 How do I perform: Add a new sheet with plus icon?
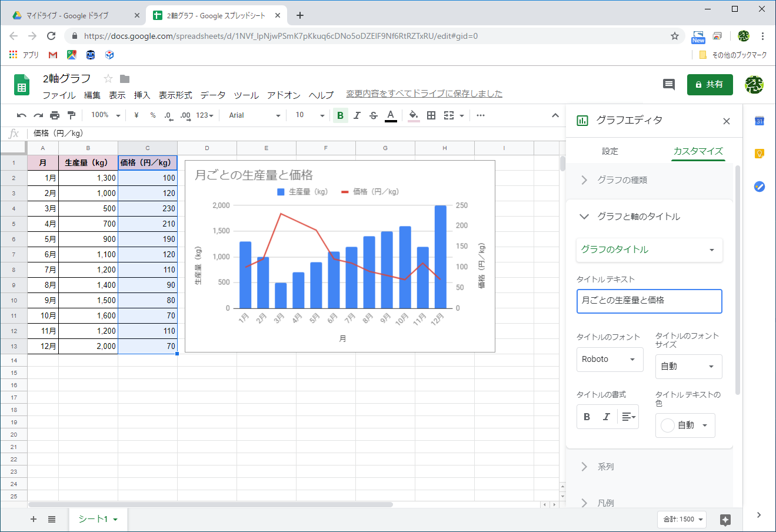[x=34, y=519]
